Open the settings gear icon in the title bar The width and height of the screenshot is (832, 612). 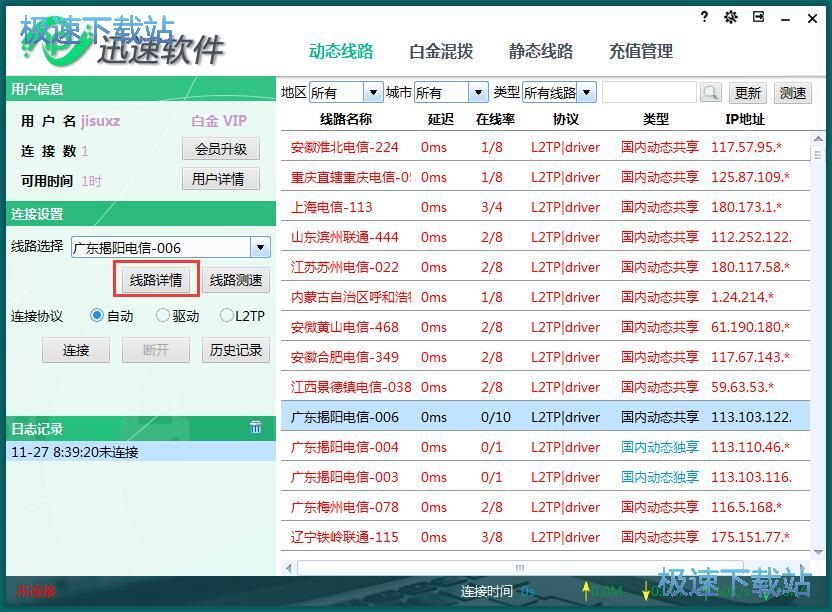(730, 17)
